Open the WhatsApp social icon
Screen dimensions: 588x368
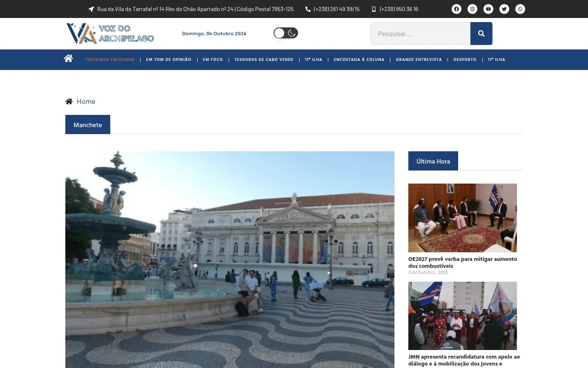[520, 9]
